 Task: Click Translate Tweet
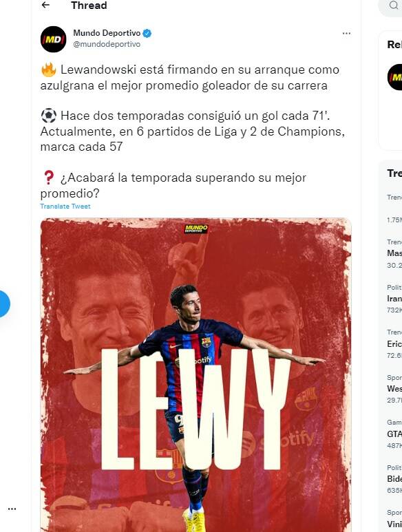(65, 206)
